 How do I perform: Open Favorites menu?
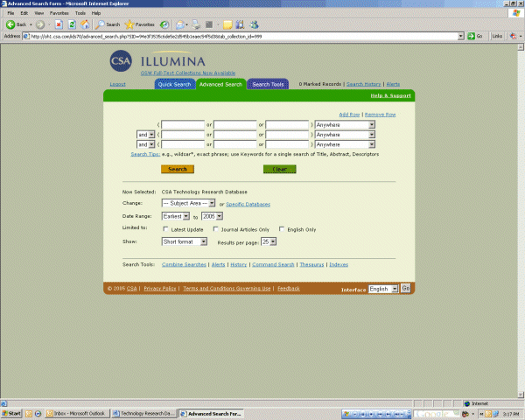coord(59,13)
